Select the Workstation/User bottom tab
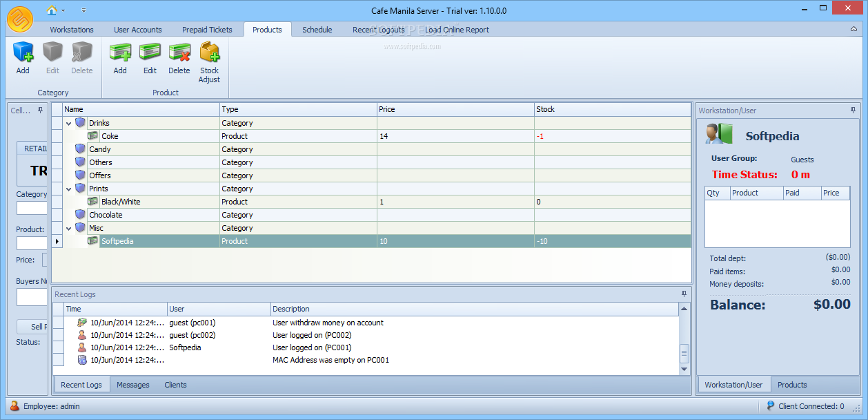 point(733,385)
